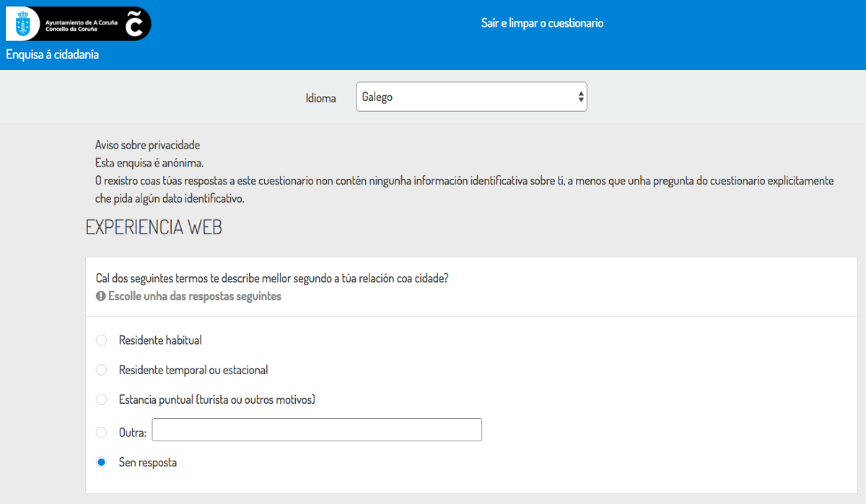This screenshot has width=866, height=504.
Task: Click the 'Estancia puntual (turista ou outros motivos)' label
Action: click(216, 399)
